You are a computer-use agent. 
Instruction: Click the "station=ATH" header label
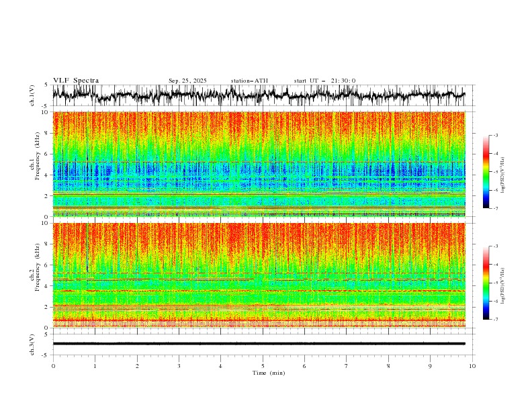(x=249, y=81)
